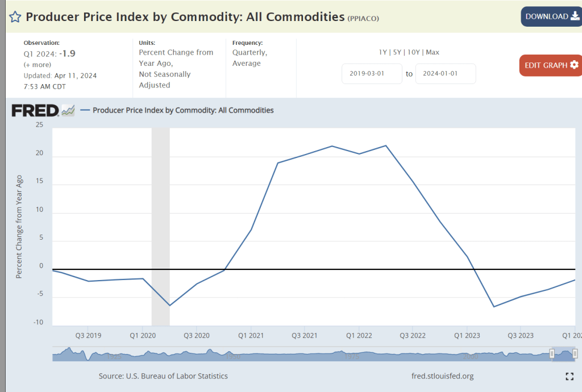Select the 5Y date range
582x392 pixels.
pyautogui.click(x=398, y=52)
